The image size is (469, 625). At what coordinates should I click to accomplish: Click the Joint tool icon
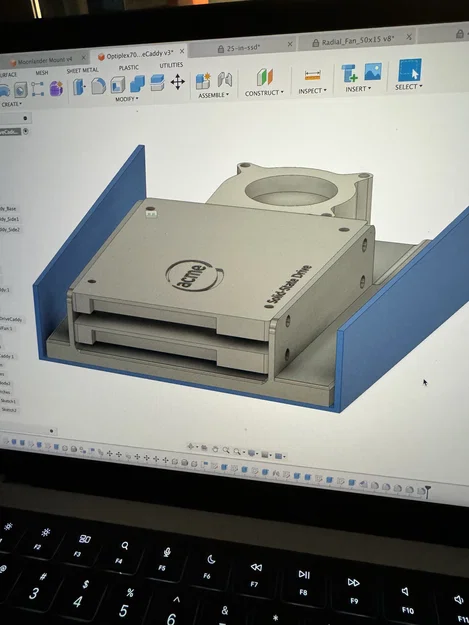coord(225,79)
